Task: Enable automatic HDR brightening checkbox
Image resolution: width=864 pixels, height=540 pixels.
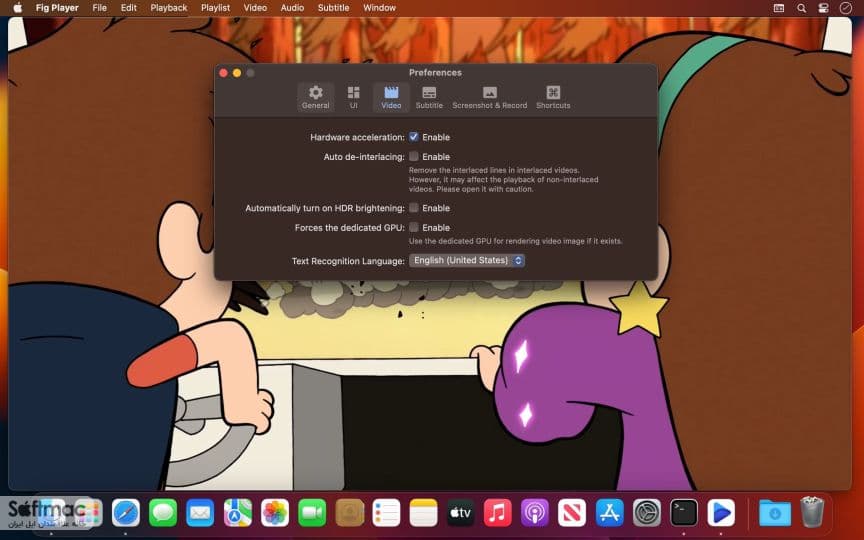Action: point(414,208)
